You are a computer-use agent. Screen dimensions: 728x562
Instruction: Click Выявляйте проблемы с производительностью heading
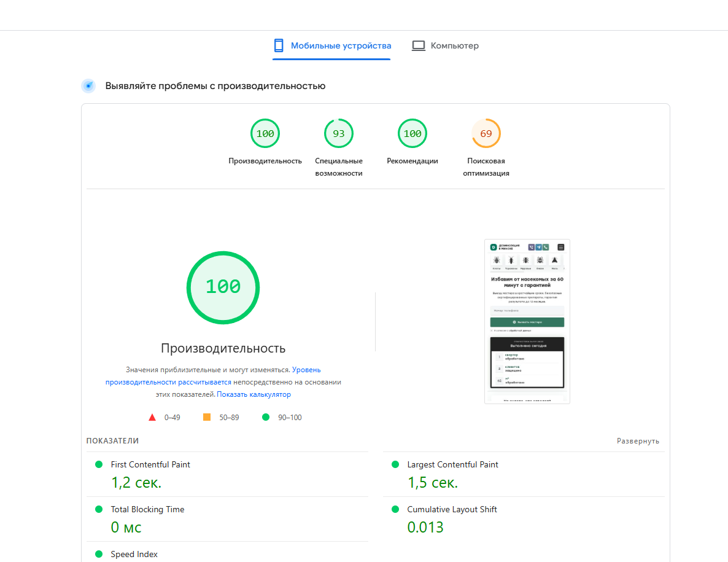coord(215,86)
